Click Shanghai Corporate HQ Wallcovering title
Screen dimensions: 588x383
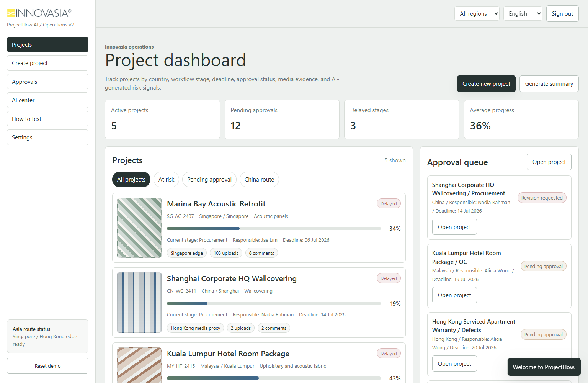click(232, 278)
